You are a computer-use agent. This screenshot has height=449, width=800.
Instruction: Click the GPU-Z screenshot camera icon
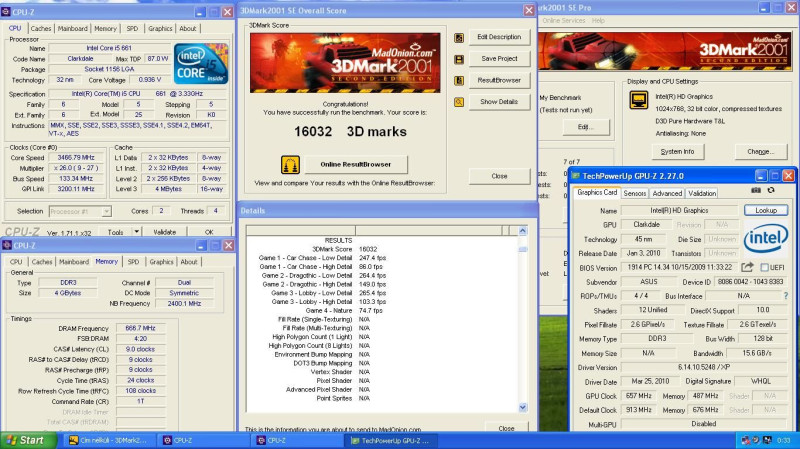coord(756,190)
